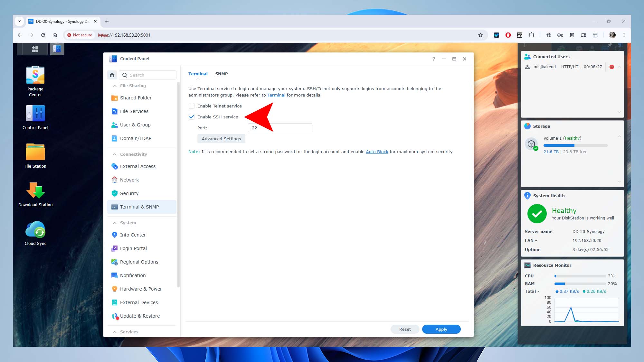Click Control Panel taskbar icon in DSM
The height and width of the screenshot is (362, 644).
click(x=57, y=49)
